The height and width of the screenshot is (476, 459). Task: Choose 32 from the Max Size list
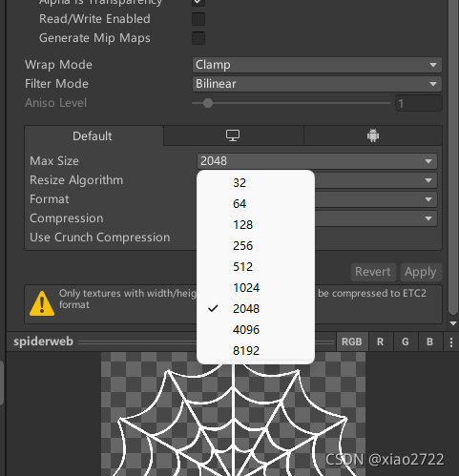point(256,183)
